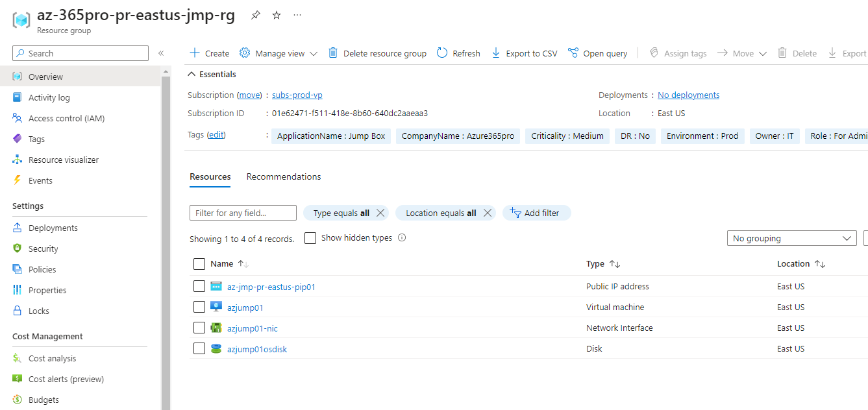This screenshot has height=410, width=868.
Task: Collapse the Essentials section
Action: 212,74
